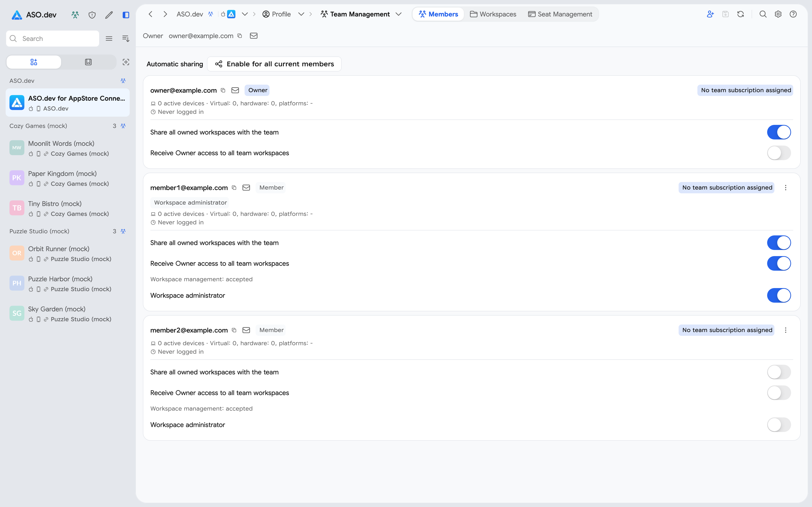
Task: Toggle member1 Receive Owner access switch
Action: pyautogui.click(x=779, y=264)
